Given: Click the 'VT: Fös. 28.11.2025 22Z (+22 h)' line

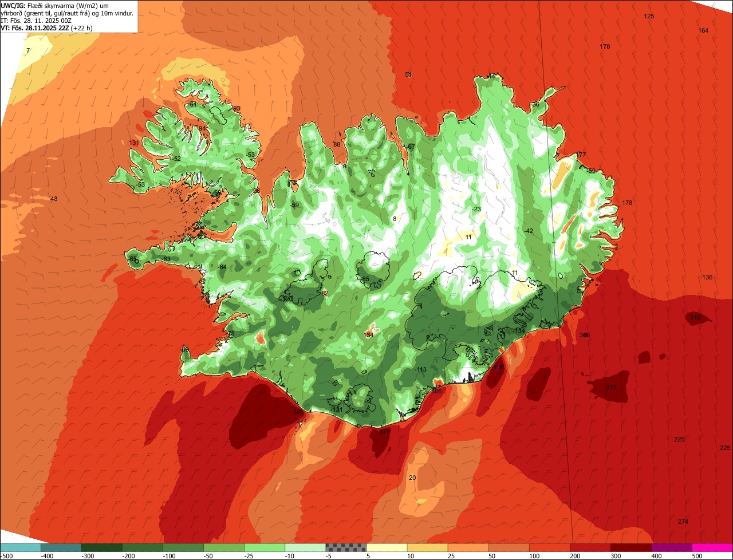Looking at the screenshot, I should (46, 27).
